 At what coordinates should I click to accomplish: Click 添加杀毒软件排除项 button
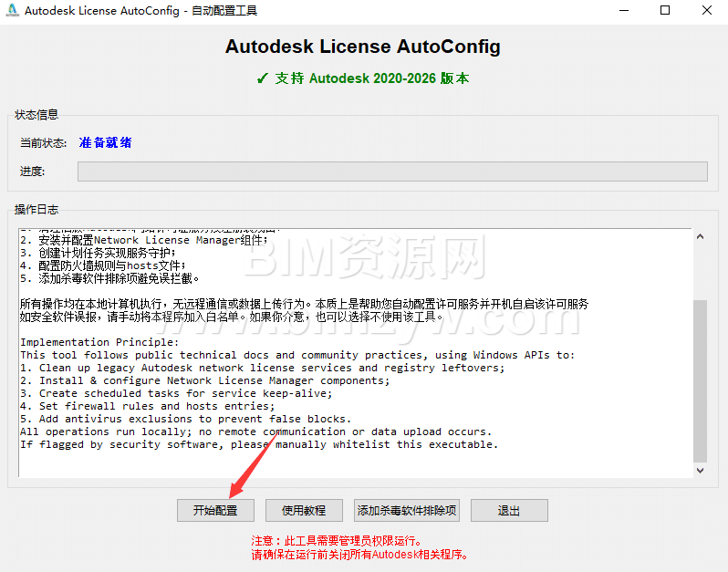pyautogui.click(x=407, y=510)
